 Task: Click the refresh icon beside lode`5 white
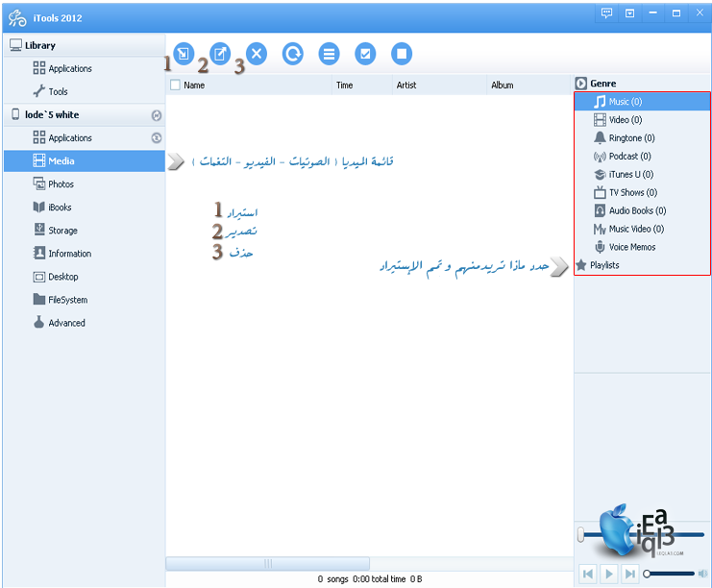coord(157,115)
